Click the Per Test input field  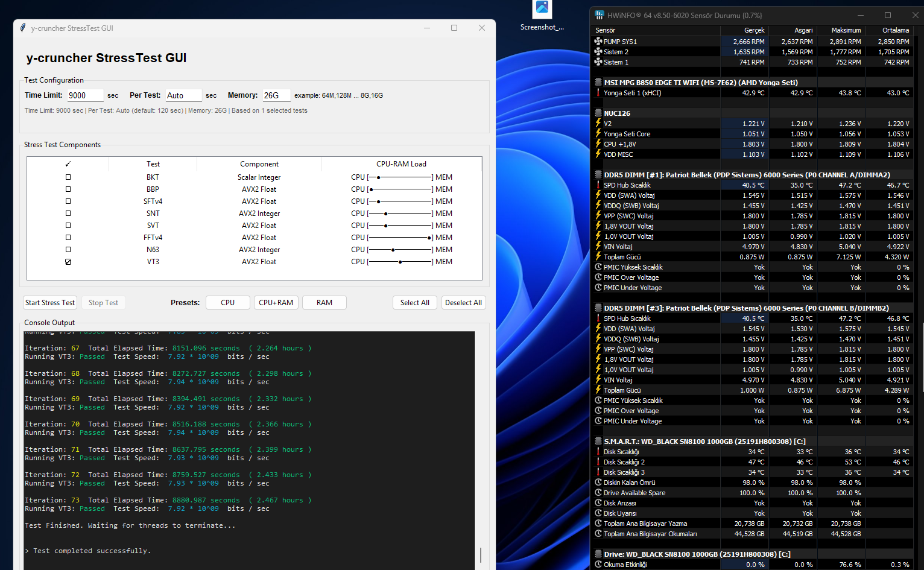pyautogui.click(x=183, y=95)
